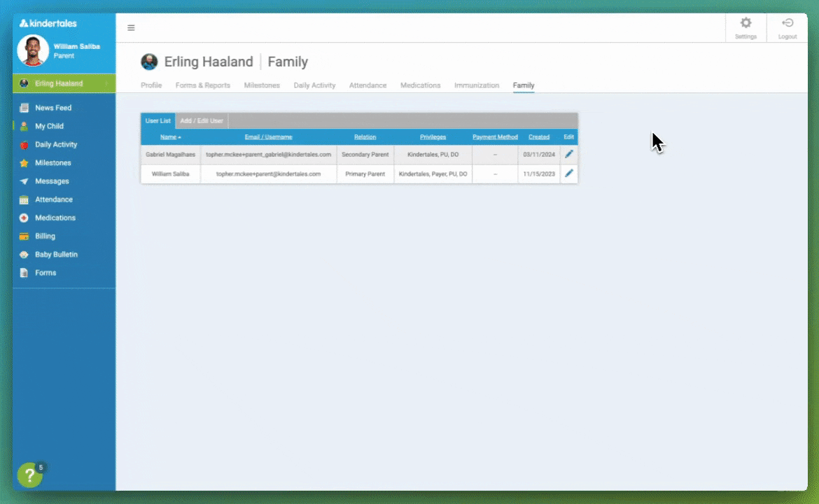Click the Logout icon
819x504 pixels.
[x=787, y=24]
